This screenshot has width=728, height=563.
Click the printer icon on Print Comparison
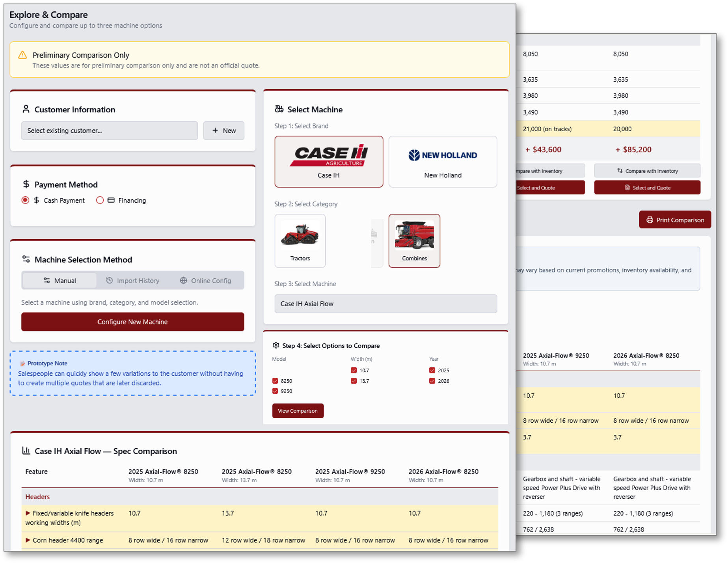pyautogui.click(x=650, y=220)
